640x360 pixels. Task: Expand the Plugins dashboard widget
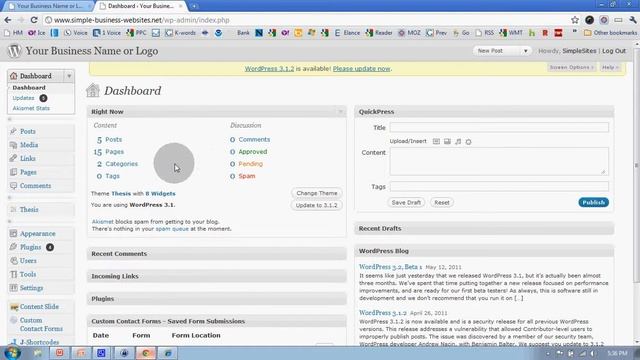[217, 299]
